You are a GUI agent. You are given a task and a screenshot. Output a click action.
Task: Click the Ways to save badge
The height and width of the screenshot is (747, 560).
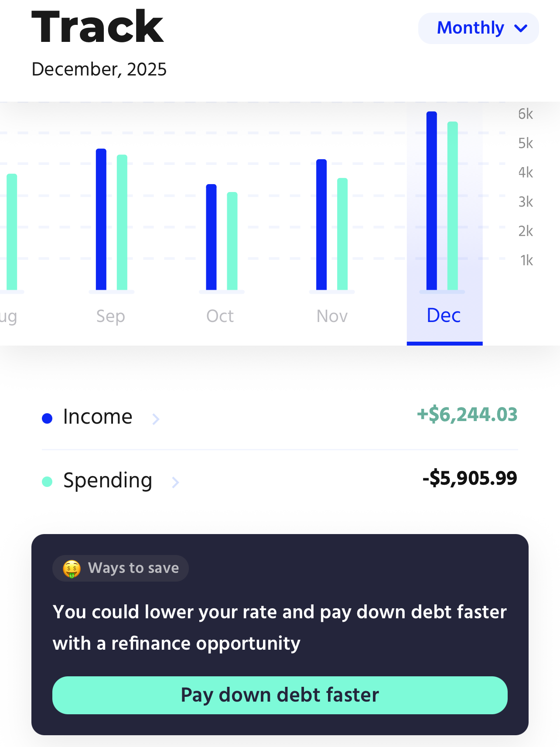[x=120, y=568]
